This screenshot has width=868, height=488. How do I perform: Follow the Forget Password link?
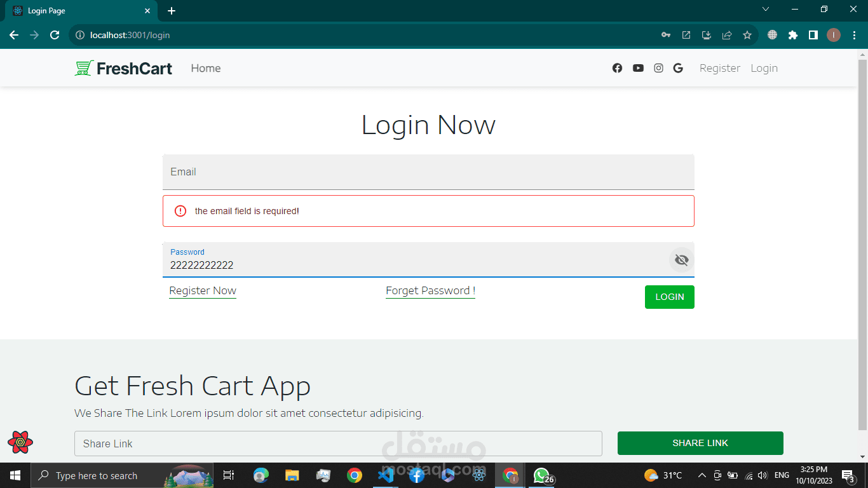tap(430, 291)
